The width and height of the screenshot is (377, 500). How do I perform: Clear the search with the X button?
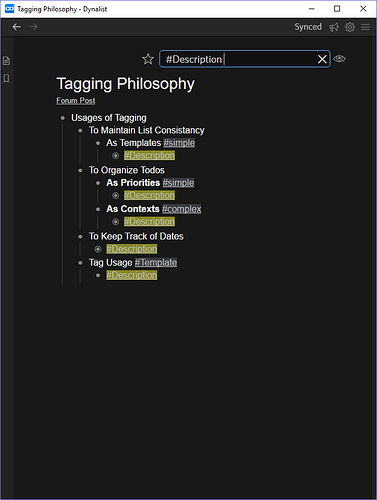322,59
